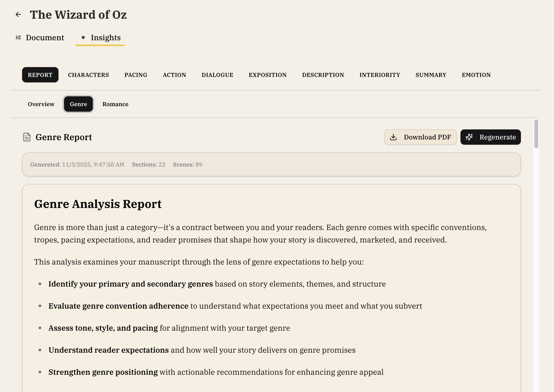Screen dimensions: 554x392
Task: Select the Romance sub-report
Action: tap(116, 104)
